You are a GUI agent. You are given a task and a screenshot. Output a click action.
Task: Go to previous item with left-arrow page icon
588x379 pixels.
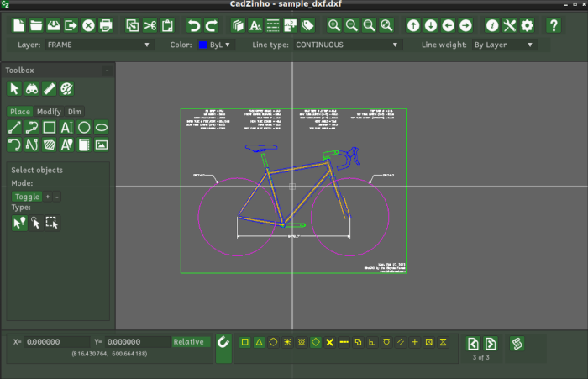(x=473, y=344)
